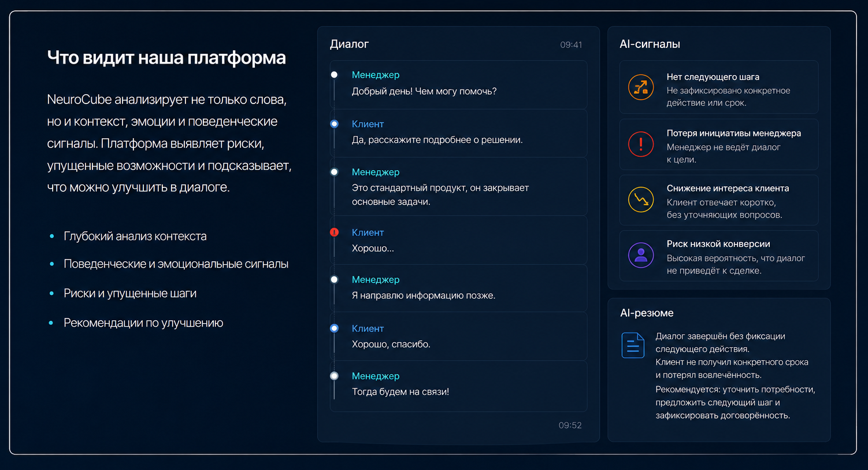Click the purple user profile signal icon
The height and width of the screenshot is (470, 868).
pyautogui.click(x=641, y=255)
